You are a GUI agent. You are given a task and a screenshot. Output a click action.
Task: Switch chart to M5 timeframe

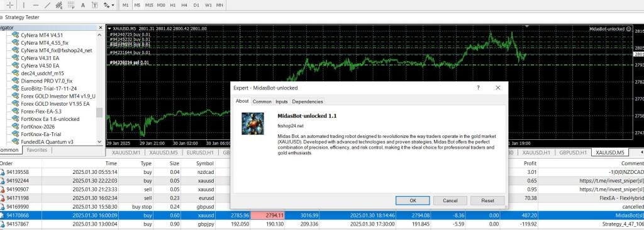[x=137, y=5]
